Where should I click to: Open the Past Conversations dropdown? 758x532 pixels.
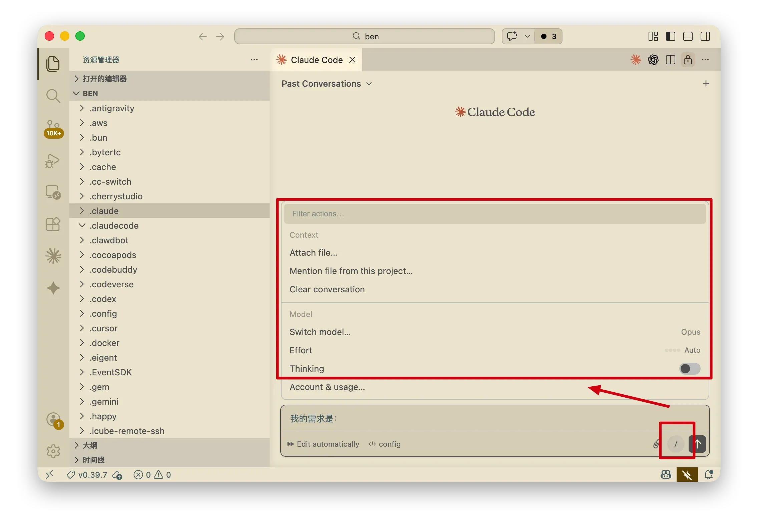pyautogui.click(x=326, y=84)
